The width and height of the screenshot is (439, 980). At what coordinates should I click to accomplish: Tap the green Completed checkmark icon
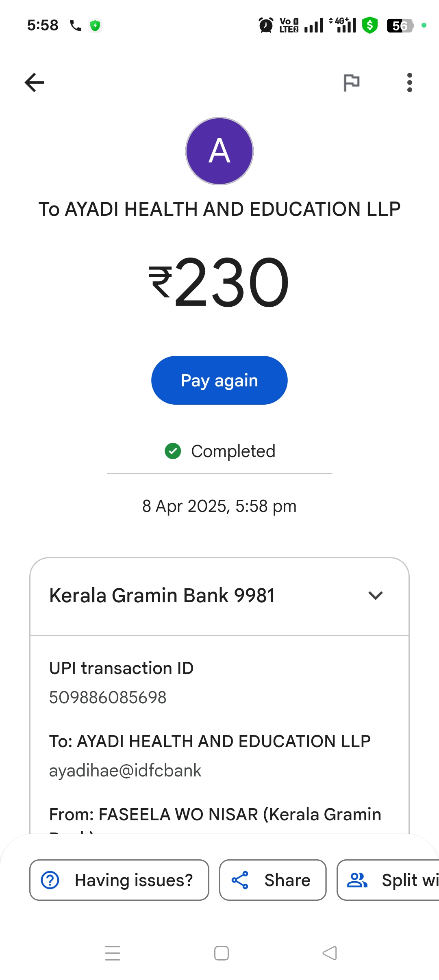click(x=173, y=451)
